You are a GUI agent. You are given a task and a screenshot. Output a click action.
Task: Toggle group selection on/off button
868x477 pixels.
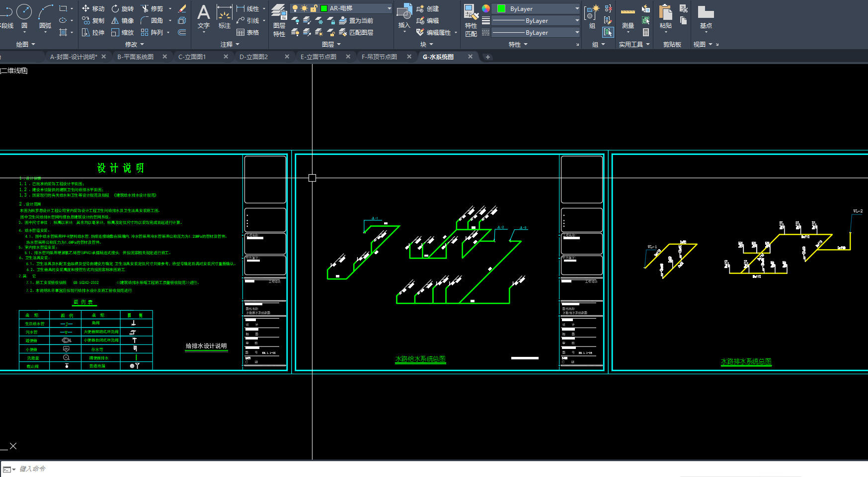pyautogui.click(x=608, y=32)
